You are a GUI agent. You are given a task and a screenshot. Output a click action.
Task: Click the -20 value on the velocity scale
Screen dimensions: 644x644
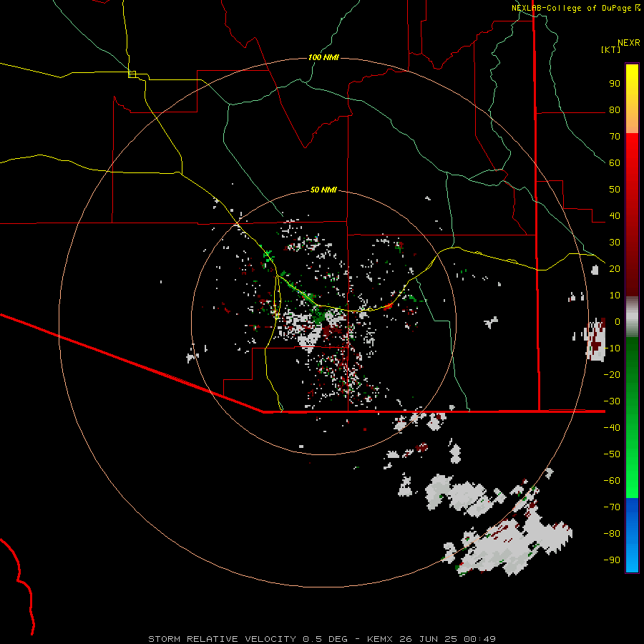(612, 375)
